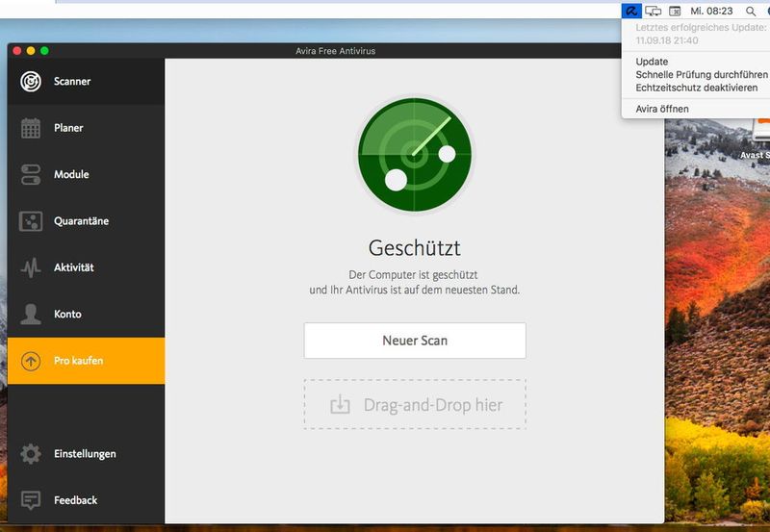The height and width of the screenshot is (532, 770).
Task: Select Schnelle Prüfung durchführen menu entry
Action: click(x=702, y=75)
